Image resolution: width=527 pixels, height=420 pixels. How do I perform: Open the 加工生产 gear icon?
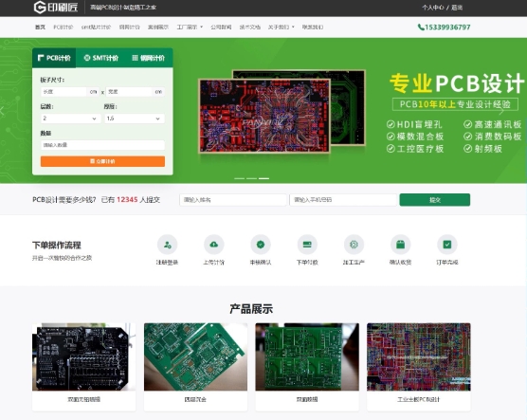(x=354, y=245)
